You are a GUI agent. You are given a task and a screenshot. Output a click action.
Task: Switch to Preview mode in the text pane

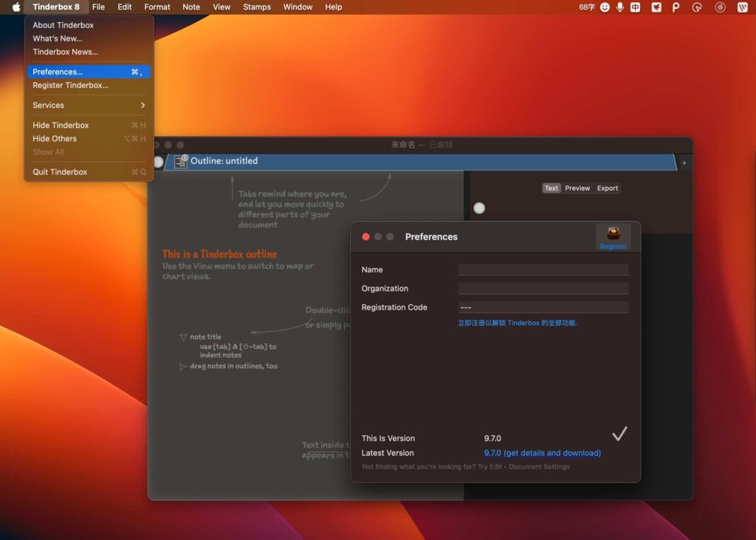(577, 188)
